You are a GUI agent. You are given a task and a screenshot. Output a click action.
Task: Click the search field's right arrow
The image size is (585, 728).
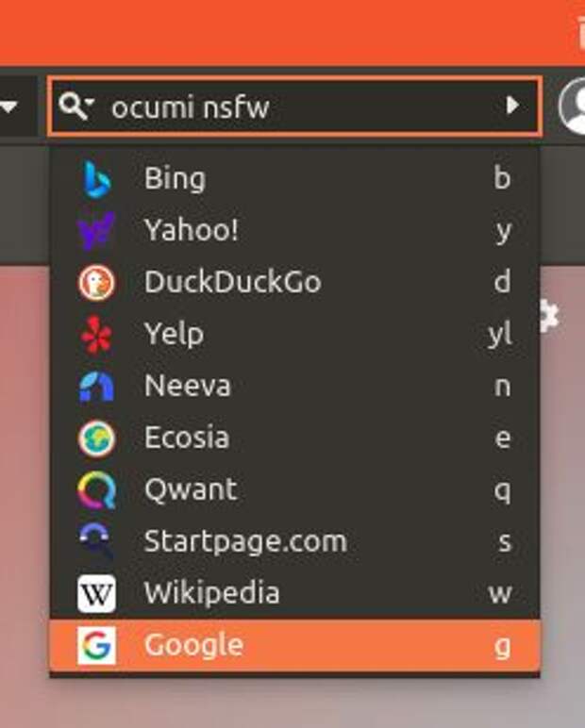[512, 106]
